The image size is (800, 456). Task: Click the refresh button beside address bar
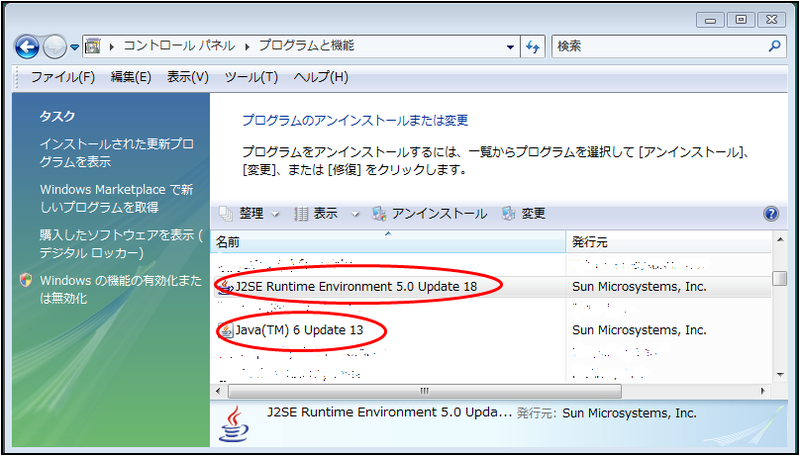[x=533, y=47]
